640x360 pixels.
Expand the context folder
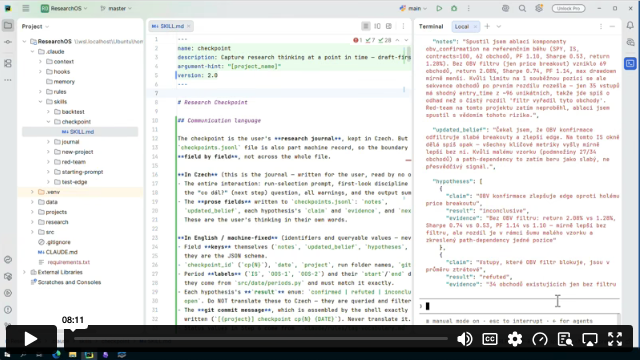(x=40, y=62)
